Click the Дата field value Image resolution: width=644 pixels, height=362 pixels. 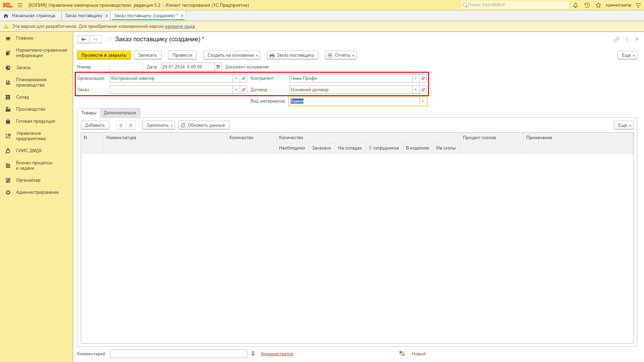(x=188, y=67)
